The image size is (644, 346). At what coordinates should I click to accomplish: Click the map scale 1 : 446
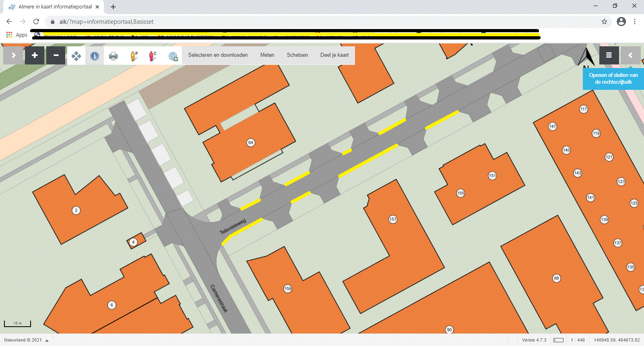[578, 340]
